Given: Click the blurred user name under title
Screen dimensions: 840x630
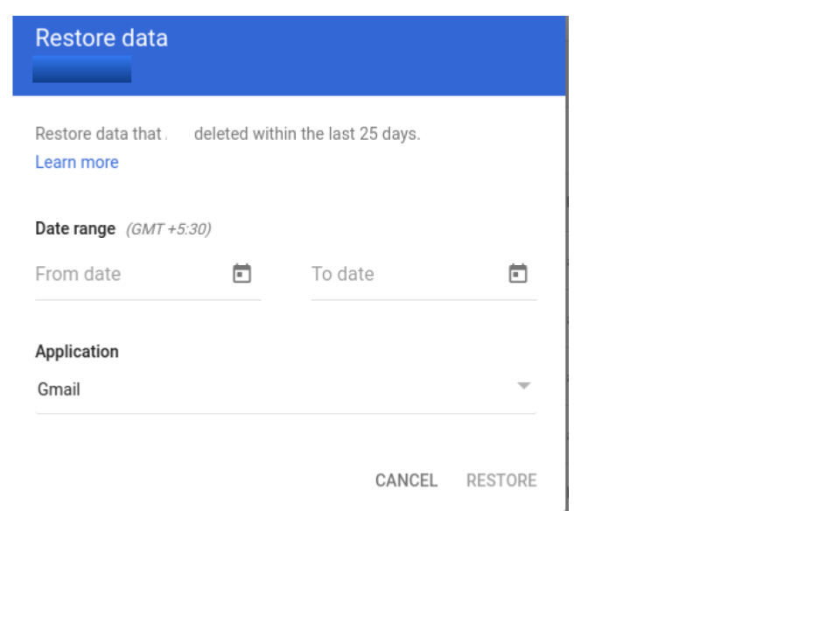Looking at the screenshot, I should click(82, 69).
